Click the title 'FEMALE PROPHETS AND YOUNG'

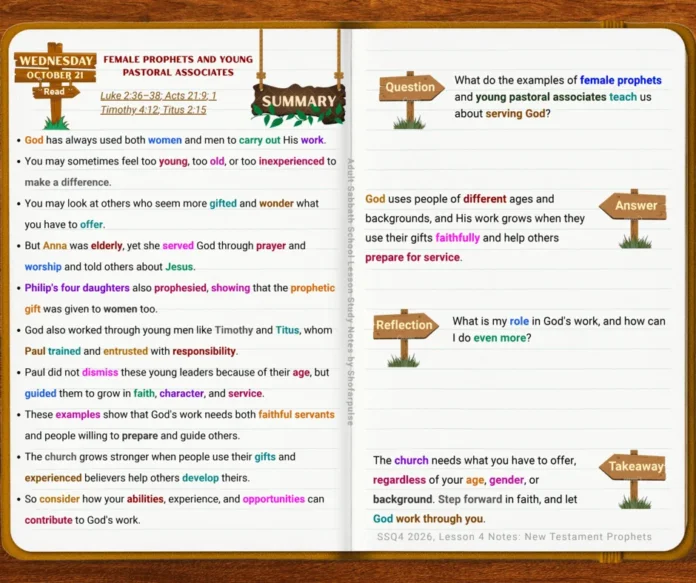point(178,59)
